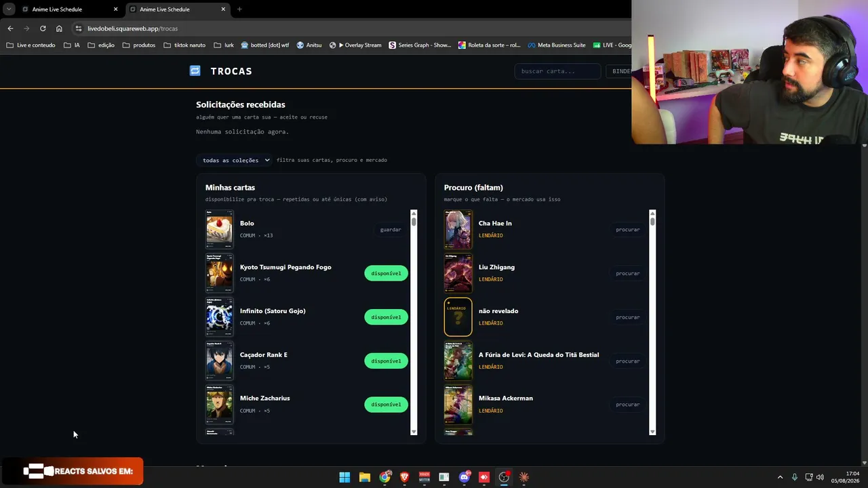Toggle disponível for Miche Zacharius

tap(386, 404)
